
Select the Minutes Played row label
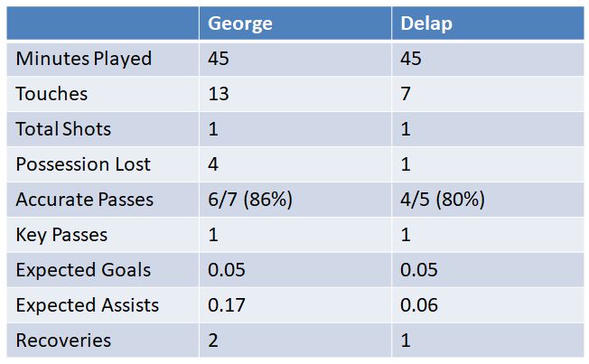84,59
